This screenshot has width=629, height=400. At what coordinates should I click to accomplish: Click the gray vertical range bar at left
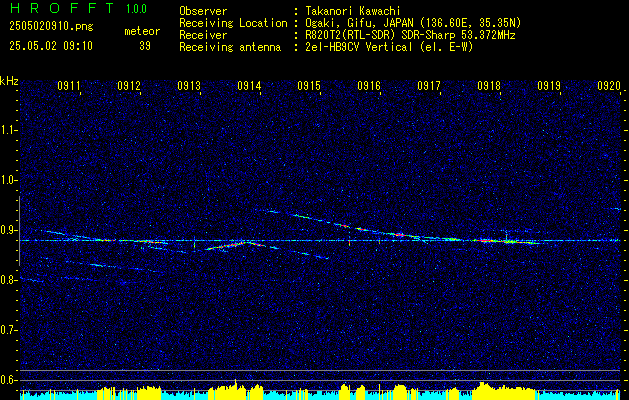[x=19, y=231]
